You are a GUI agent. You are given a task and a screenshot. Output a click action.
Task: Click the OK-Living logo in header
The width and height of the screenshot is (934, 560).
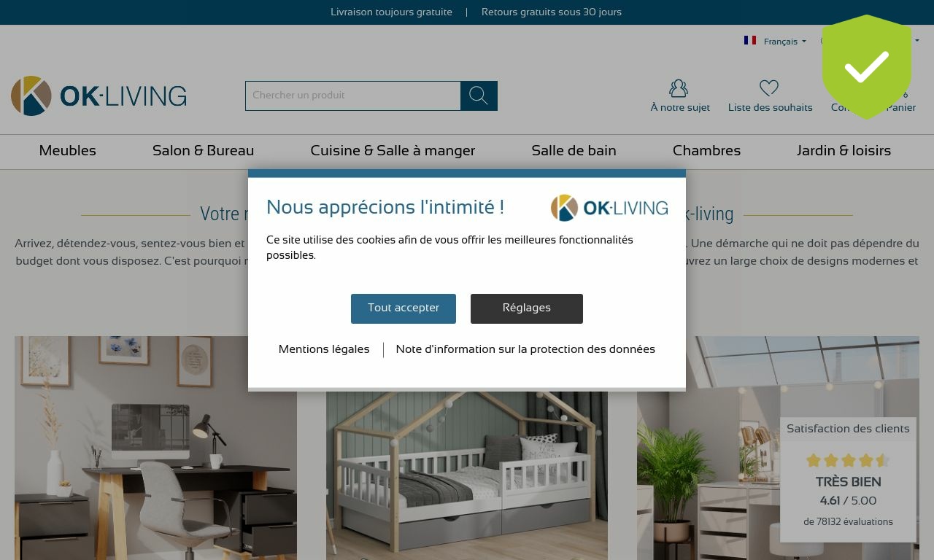click(99, 96)
